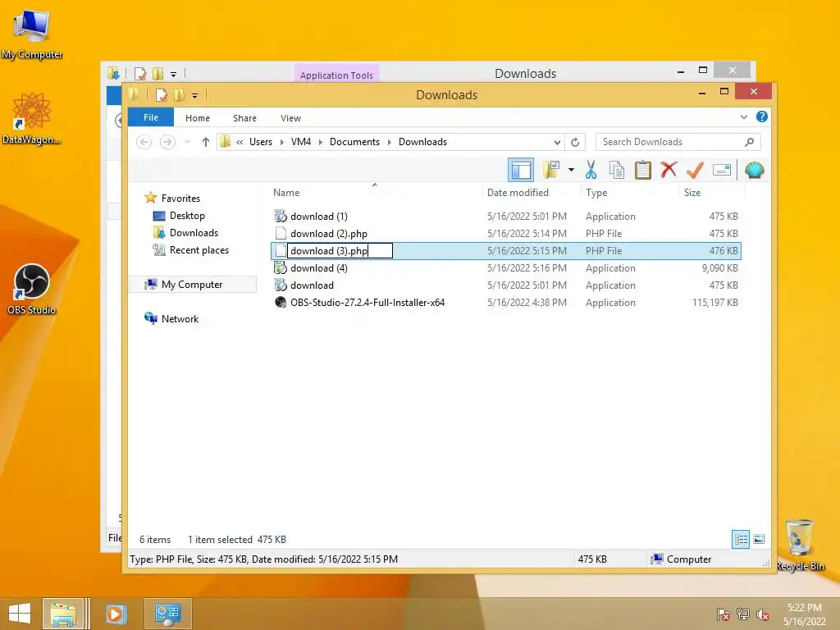The height and width of the screenshot is (630, 840).
Task: Click the Copy toolbar icon
Action: pyautogui.click(x=617, y=170)
